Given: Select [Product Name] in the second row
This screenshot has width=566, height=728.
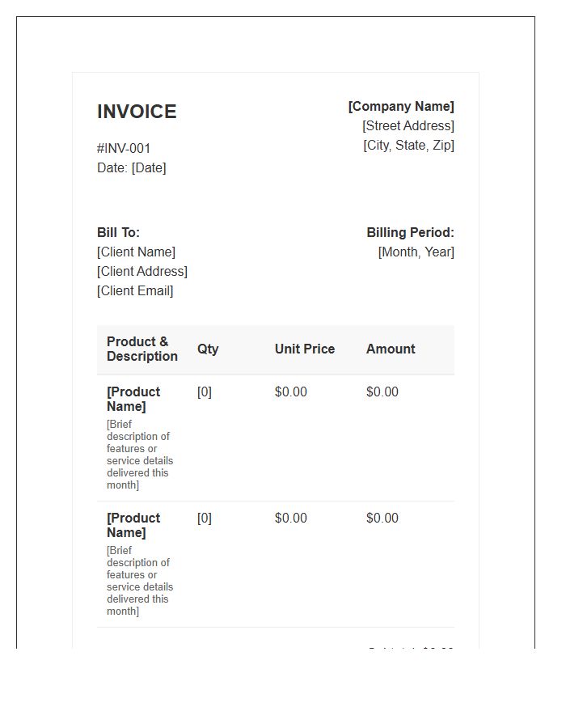Looking at the screenshot, I should pos(133,526).
